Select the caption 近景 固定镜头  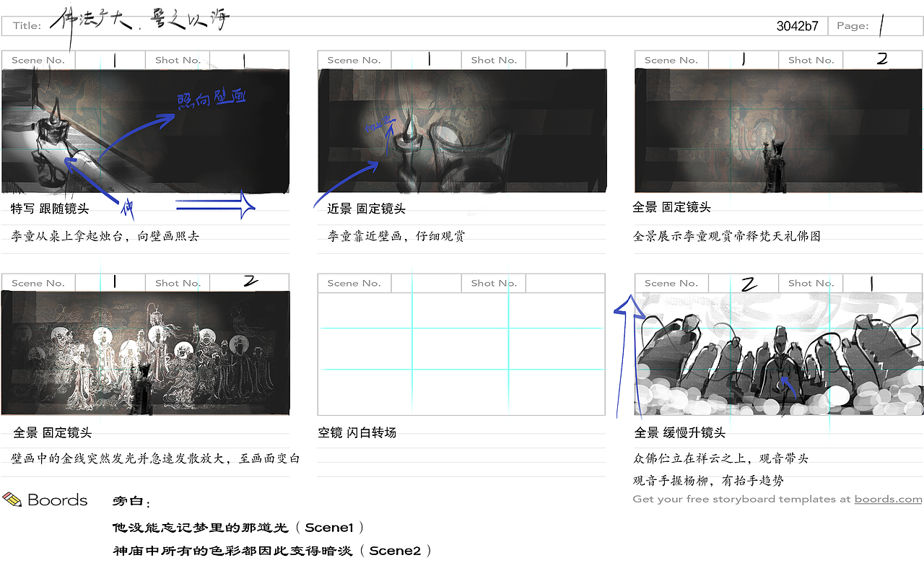[366, 209]
